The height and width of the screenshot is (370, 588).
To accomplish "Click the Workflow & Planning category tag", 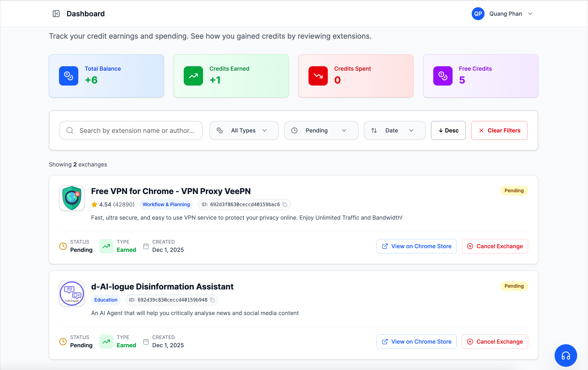I will coord(166,204).
